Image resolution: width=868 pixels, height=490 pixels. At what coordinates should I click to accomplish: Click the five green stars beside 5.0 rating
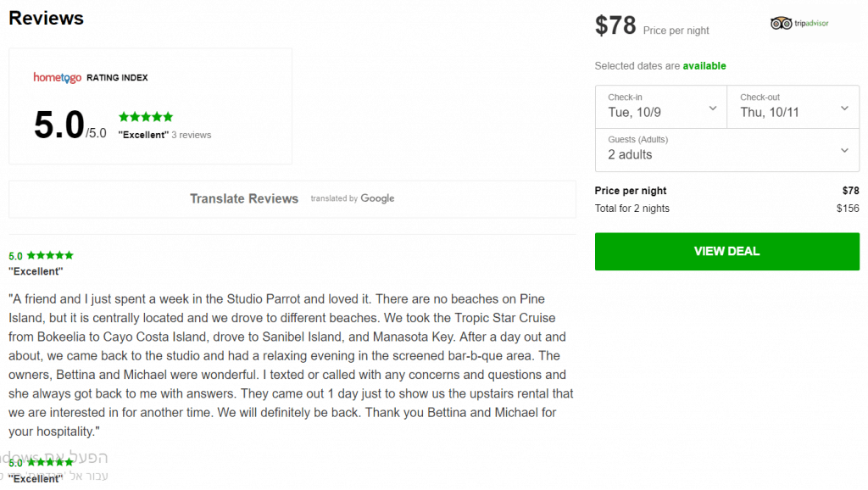146,117
